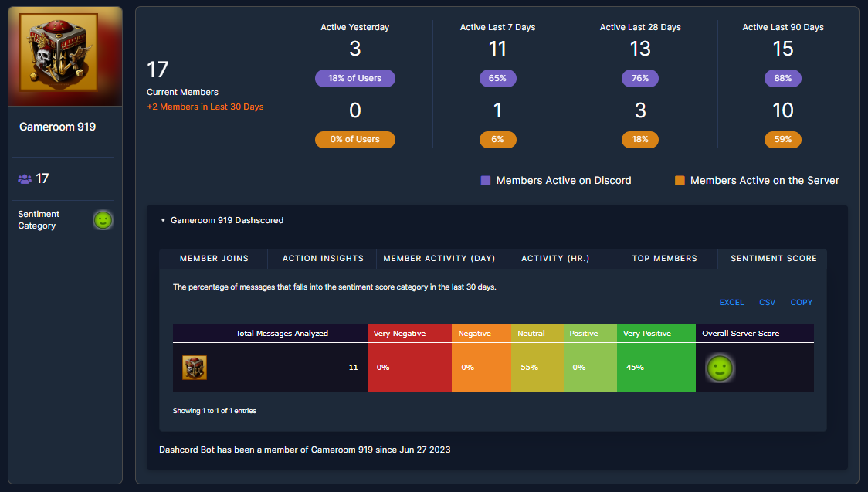View the Top Members tab

click(x=664, y=258)
